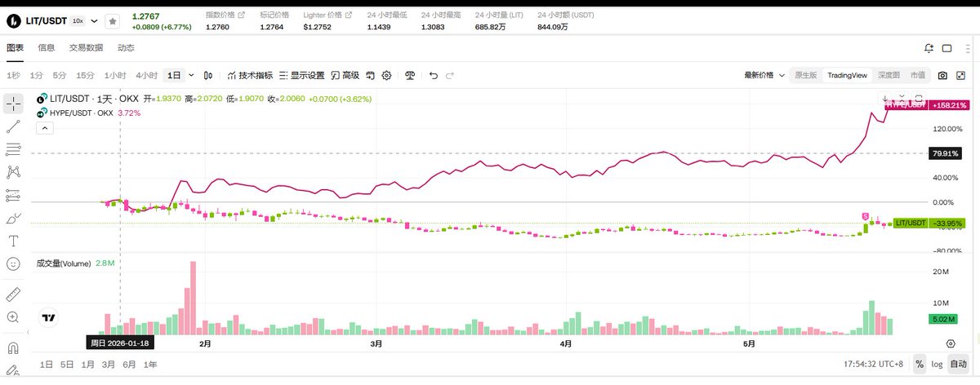Open 显示设置 display settings menu
Image resolution: width=980 pixels, height=385 pixels.
(301, 75)
